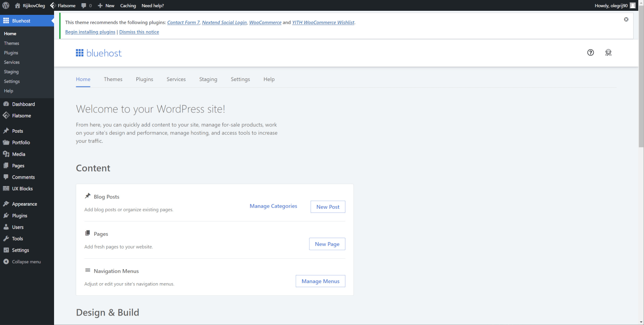Click the Bluehost account profile icon
The height and width of the screenshot is (325, 644).
pyautogui.click(x=608, y=53)
